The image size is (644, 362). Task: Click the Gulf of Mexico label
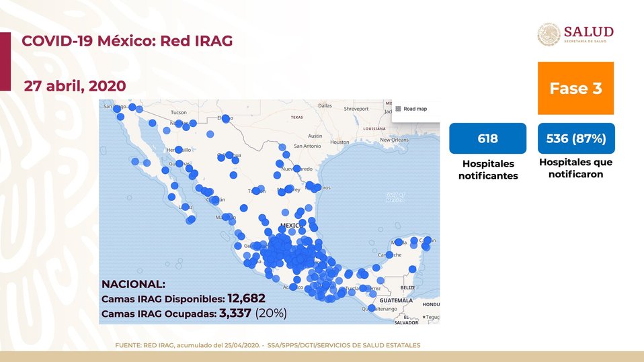pyautogui.click(x=395, y=197)
